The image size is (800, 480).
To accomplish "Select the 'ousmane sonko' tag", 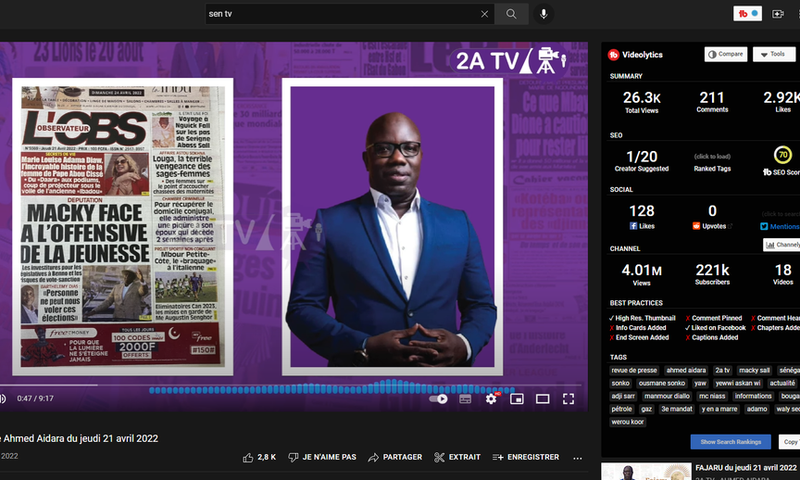I will 662,383.
